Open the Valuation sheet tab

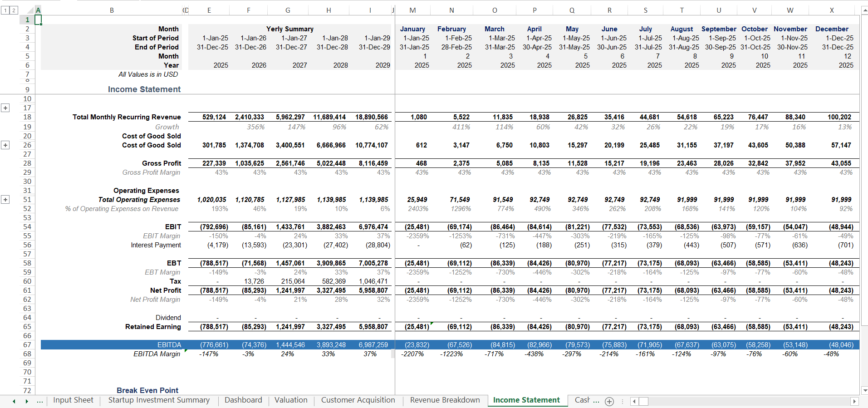point(291,400)
